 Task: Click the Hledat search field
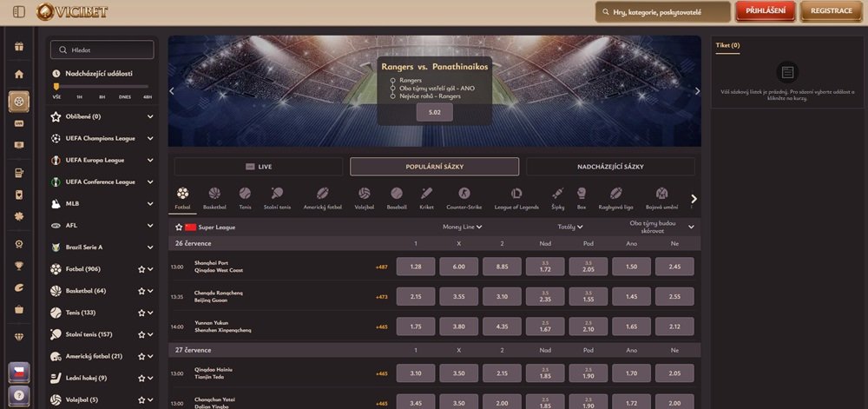pos(102,49)
